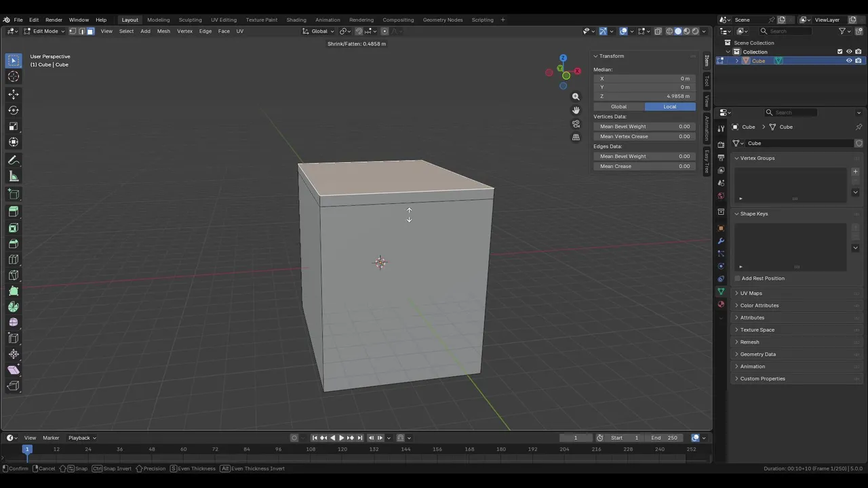Image resolution: width=868 pixels, height=488 pixels.
Task: Select the Extrude Region tool
Action: pos(14,211)
